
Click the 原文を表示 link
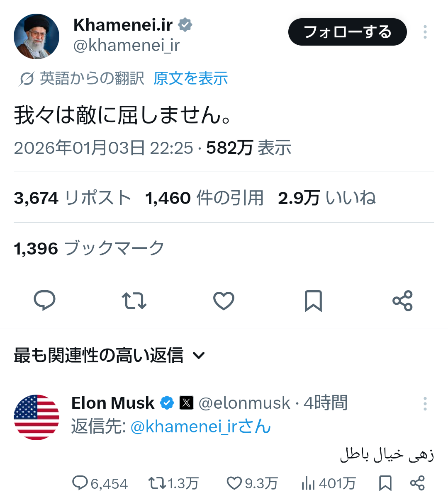click(190, 78)
